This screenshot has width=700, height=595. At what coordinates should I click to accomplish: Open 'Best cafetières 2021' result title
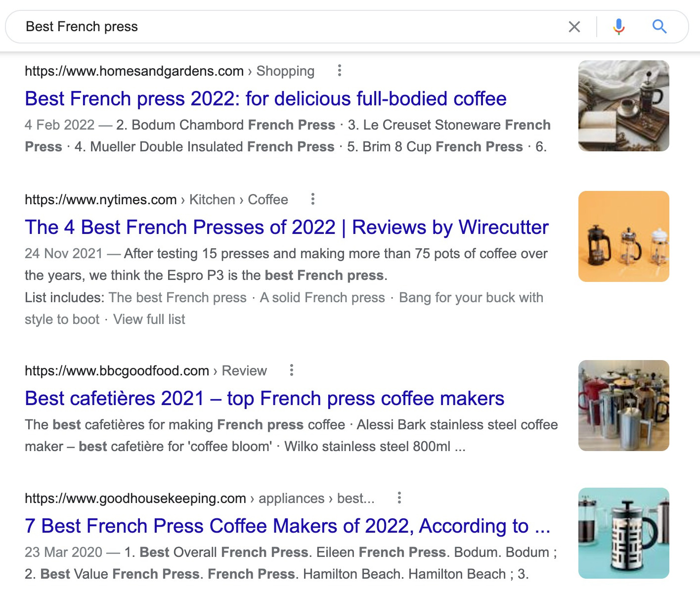tap(264, 399)
